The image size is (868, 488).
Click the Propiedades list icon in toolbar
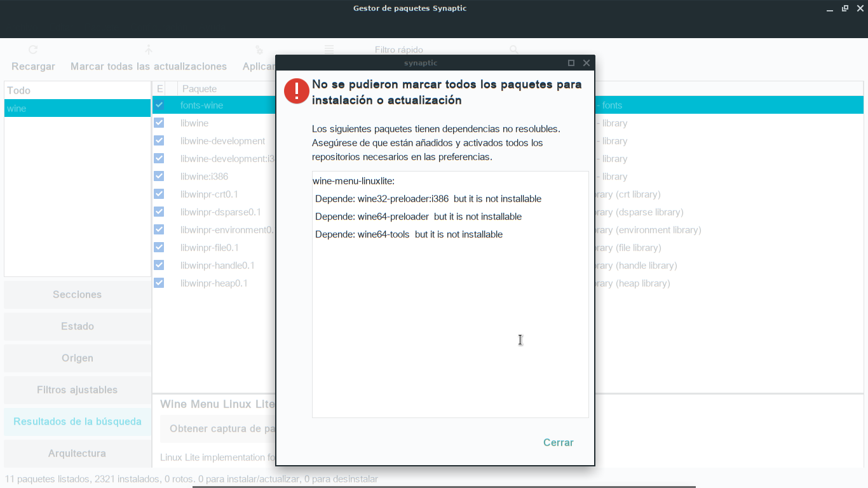329,50
